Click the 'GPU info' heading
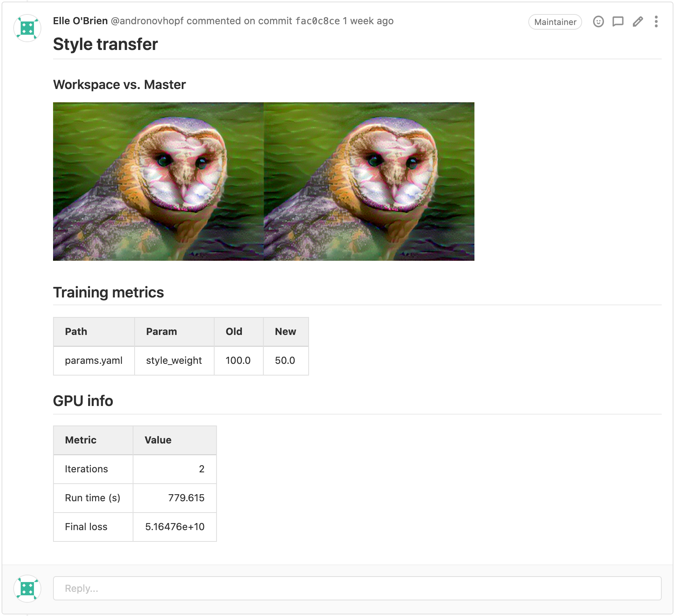The height and width of the screenshot is (616, 675). tap(83, 401)
